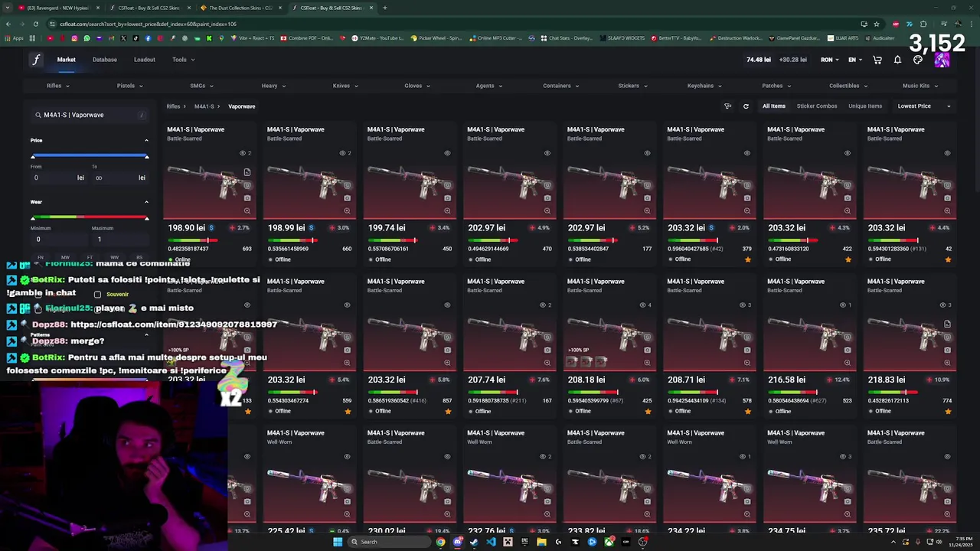Click the Rifles breadcrumb link
Screen dimensions: 980x551
174,106
